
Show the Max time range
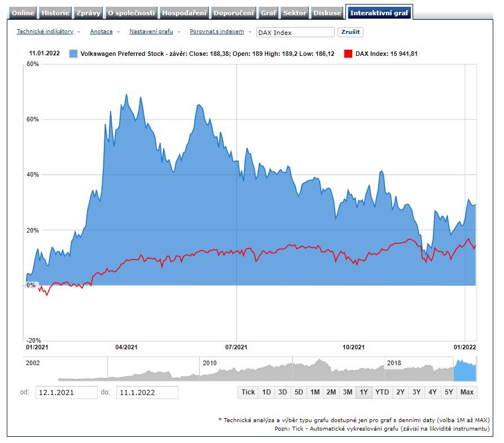(x=467, y=392)
